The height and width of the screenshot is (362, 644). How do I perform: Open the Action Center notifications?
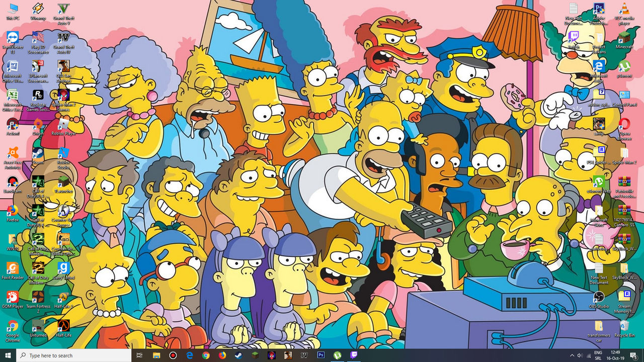[x=634, y=355]
